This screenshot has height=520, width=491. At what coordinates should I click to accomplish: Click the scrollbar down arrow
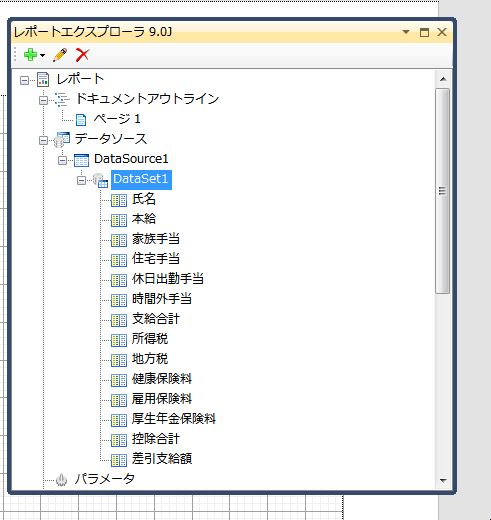(443, 480)
